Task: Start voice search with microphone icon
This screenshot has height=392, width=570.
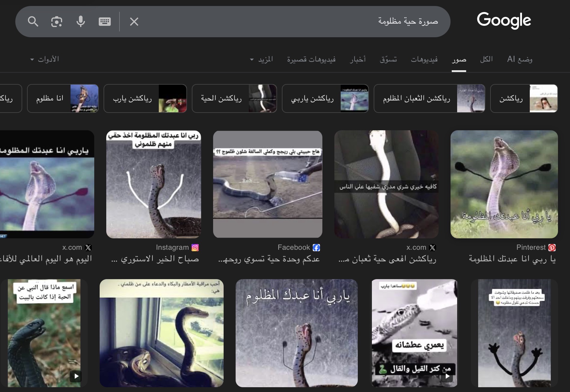Action: tap(80, 22)
